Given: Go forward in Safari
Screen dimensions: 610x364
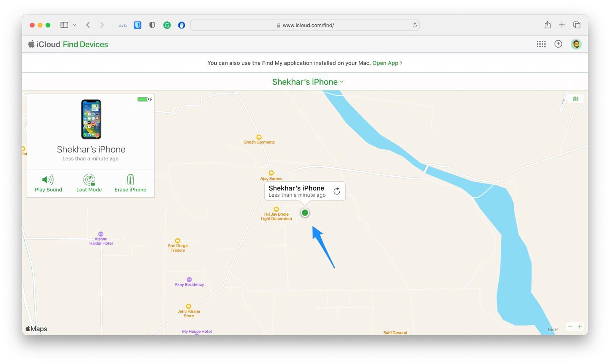Looking at the screenshot, I should pos(102,25).
